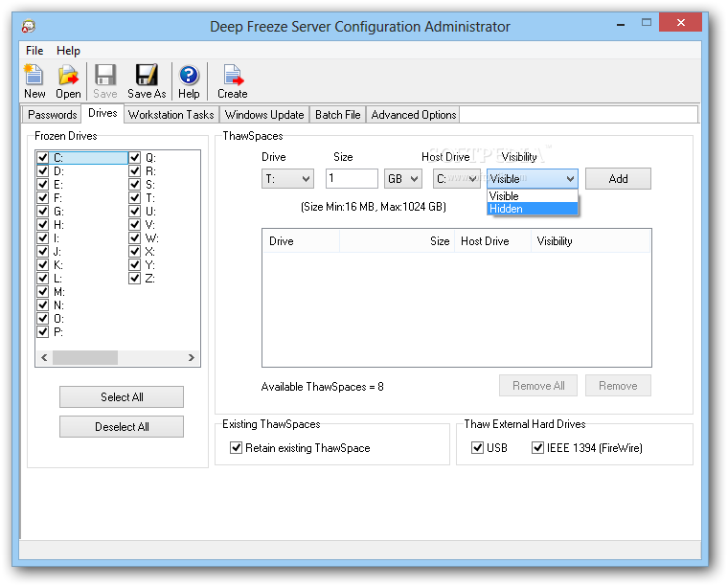
Task: Uncheck frozen drive Z:
Action: click(135, 278)
